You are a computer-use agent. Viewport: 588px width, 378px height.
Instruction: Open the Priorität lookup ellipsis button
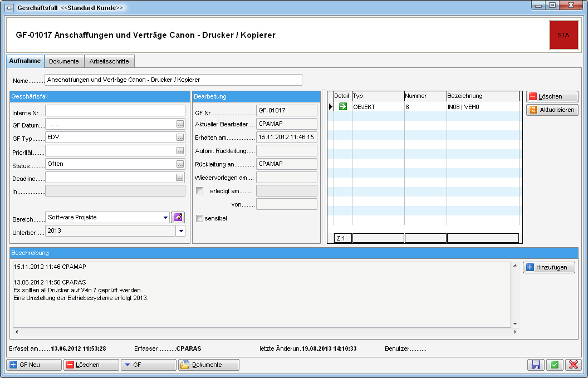tap(180, 151)
